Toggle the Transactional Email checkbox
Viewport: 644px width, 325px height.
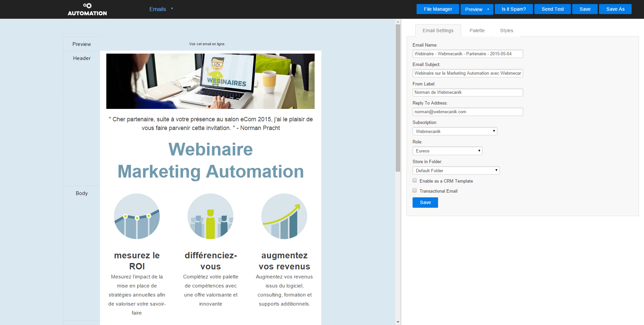coord(415,191)
